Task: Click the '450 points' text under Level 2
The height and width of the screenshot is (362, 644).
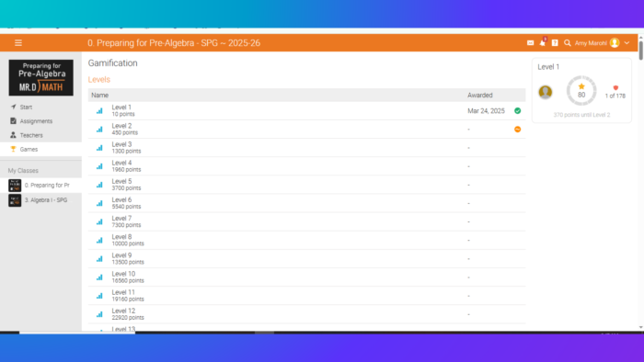Action: tap(125, 133)
